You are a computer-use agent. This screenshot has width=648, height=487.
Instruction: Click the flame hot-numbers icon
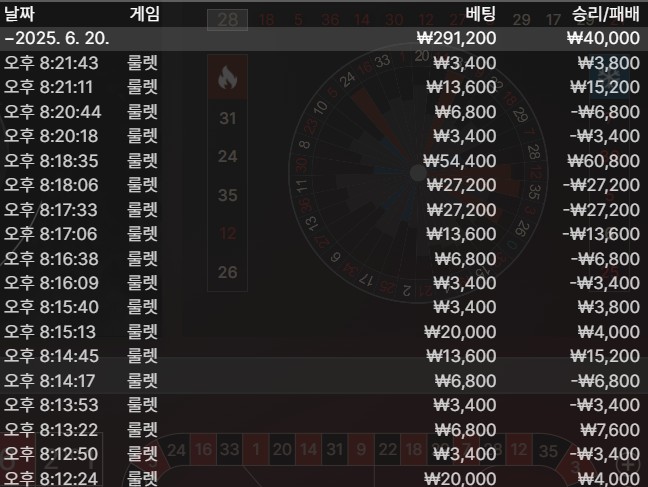click(226, 79)
